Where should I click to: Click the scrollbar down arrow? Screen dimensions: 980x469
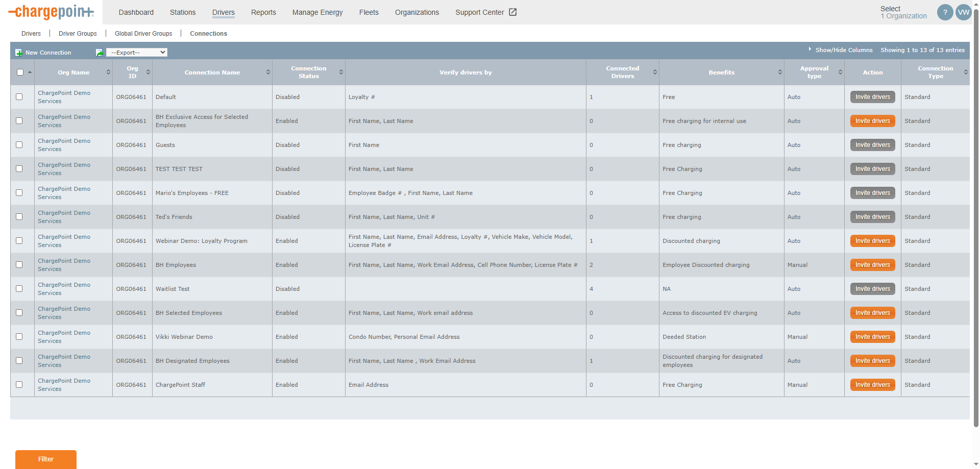coord(976,465)
